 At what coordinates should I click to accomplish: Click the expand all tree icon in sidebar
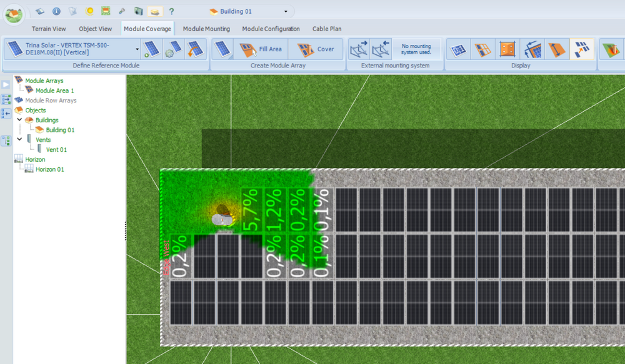pyautogui.click(x=6, y=99)
